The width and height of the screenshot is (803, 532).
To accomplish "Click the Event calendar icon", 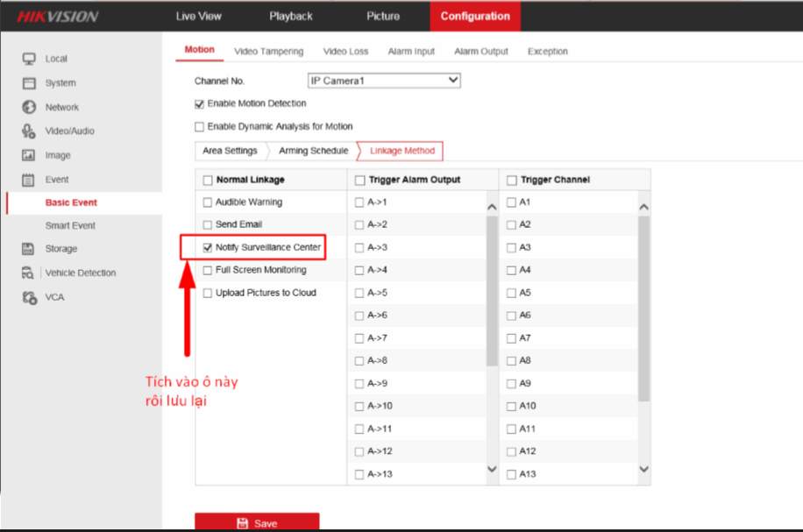I will pos(28,180).
